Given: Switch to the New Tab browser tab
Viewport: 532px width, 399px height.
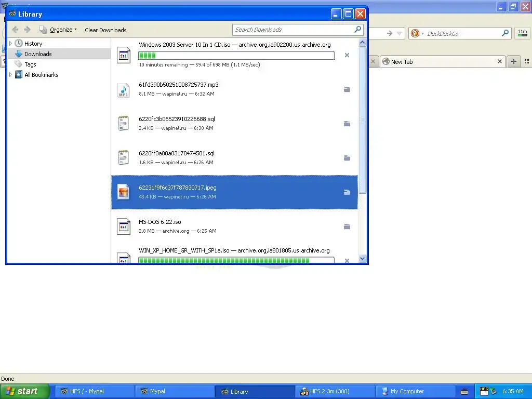Looking at the screenshot, I should (x=443, y=62).
